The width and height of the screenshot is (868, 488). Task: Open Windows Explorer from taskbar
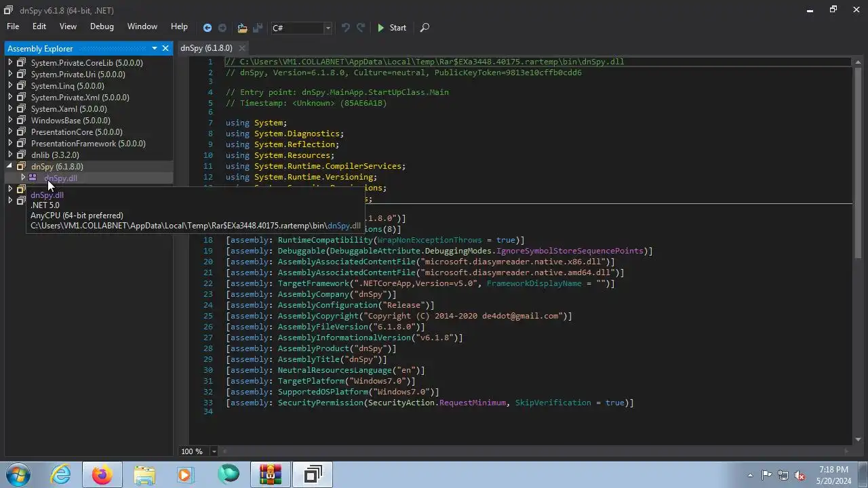coord(144,474)
